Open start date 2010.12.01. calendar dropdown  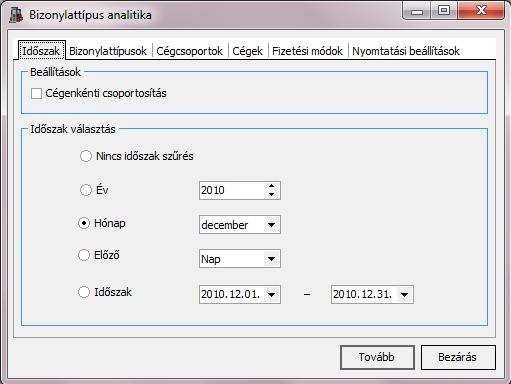pyautogui.click(x=271, y=295)
